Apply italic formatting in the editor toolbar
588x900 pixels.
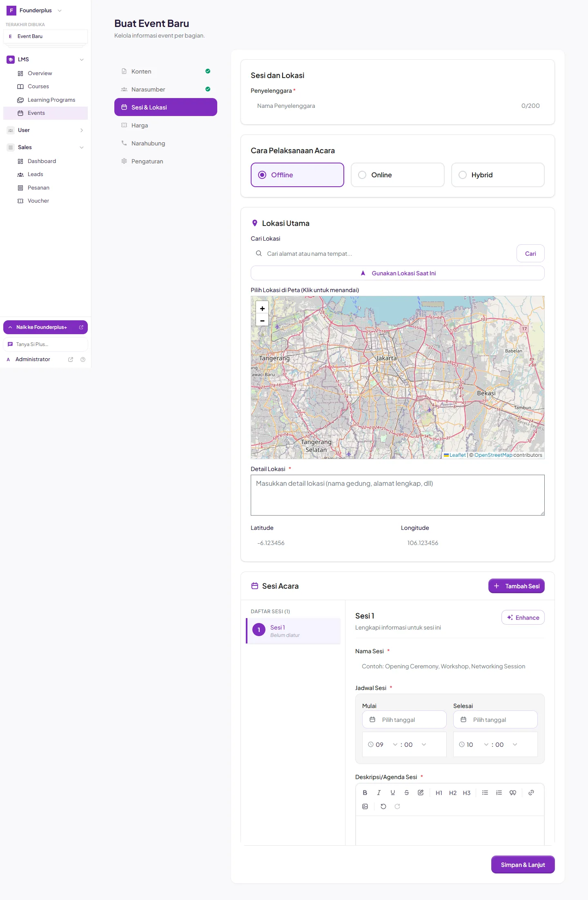coord(379,793)
